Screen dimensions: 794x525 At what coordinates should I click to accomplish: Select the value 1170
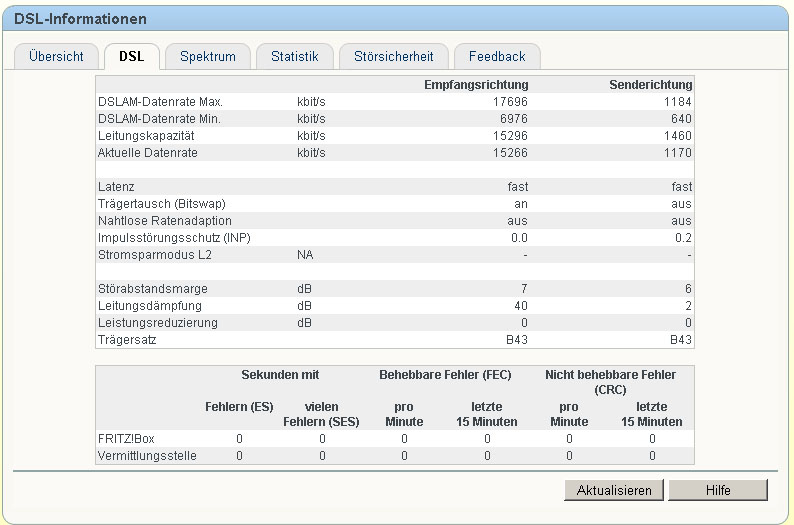click(x=678, y=153)
